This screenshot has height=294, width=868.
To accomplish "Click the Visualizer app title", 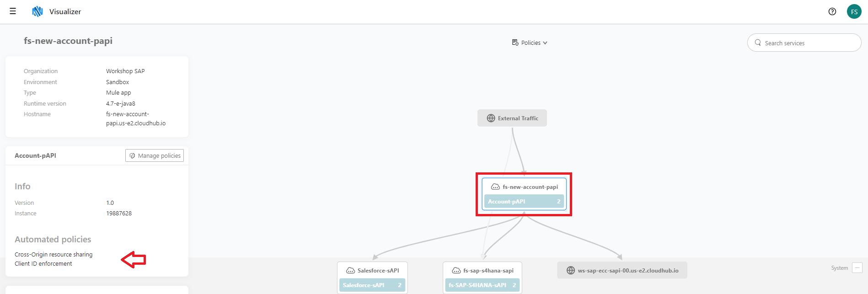I will point(65,11).
